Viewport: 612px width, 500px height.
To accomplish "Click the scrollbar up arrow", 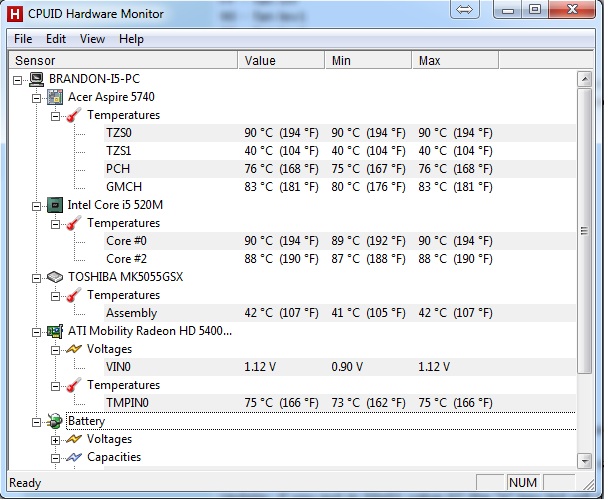I will (584, 79).
